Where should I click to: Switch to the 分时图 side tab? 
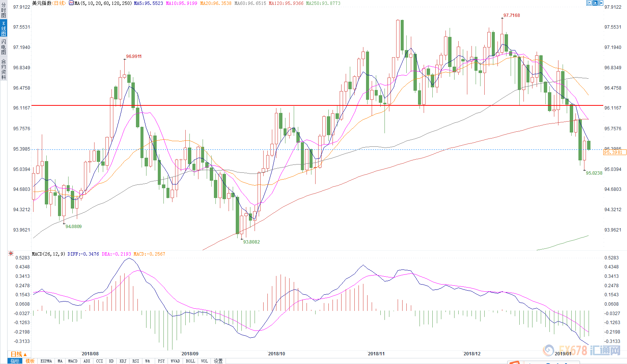pos(3,10)
